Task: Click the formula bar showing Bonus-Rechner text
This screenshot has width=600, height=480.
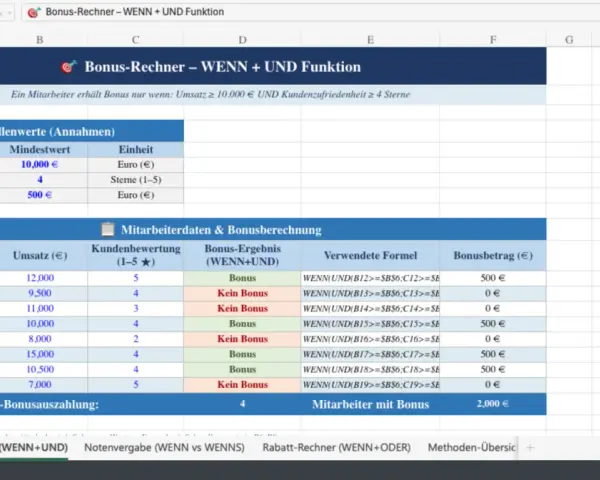Action: point(310,12)
